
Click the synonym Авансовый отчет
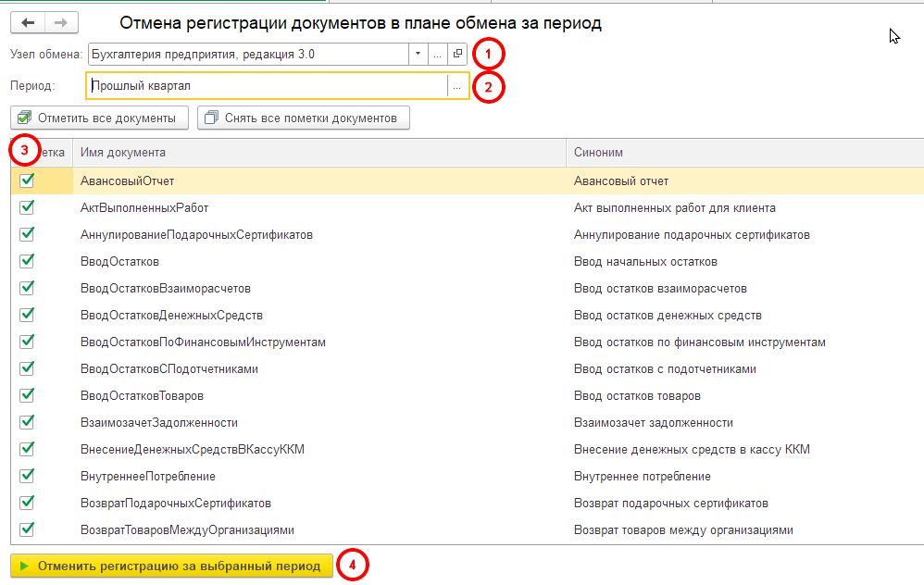(621, 180)
